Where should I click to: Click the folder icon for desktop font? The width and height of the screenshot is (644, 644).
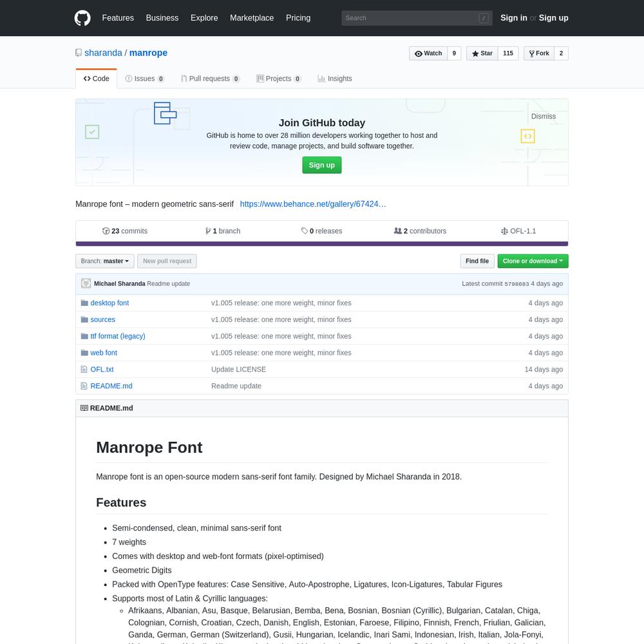point(84,303)
